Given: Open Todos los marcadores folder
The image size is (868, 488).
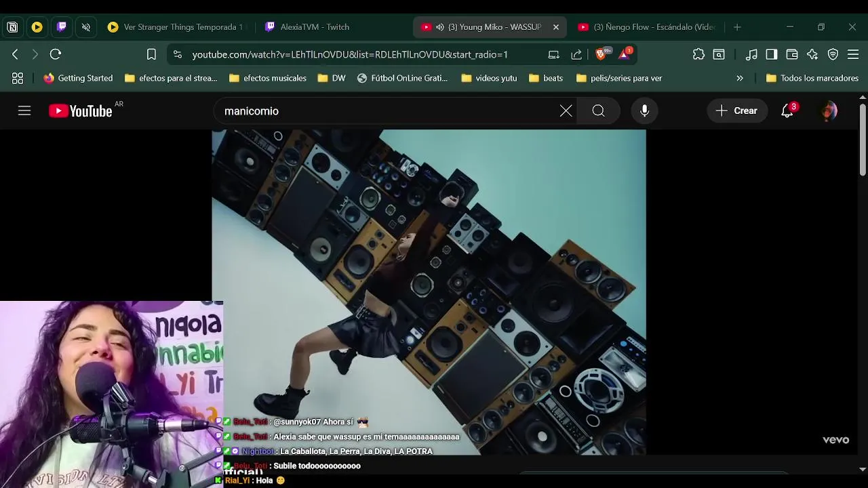Looking at the screenshot, I should [812, 78].
